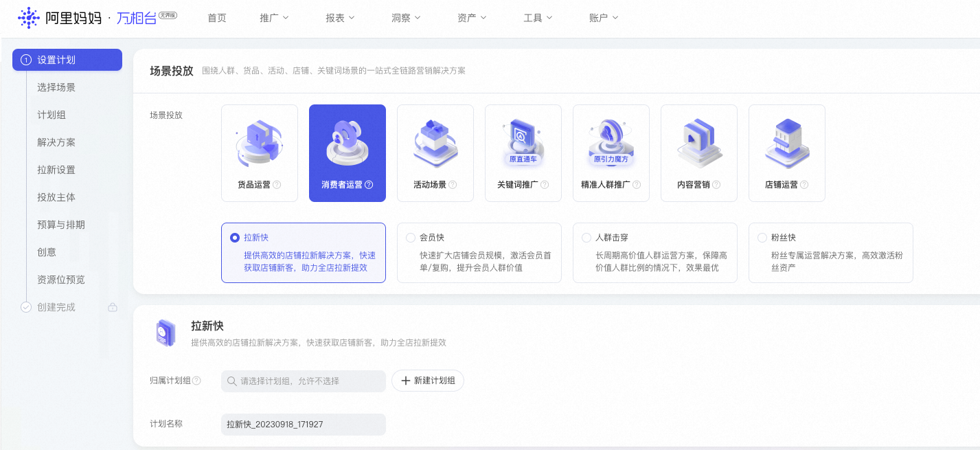Jump to 资源位预览 in sidebar
This screenshot has width=980, height=450.
point(61,280)
